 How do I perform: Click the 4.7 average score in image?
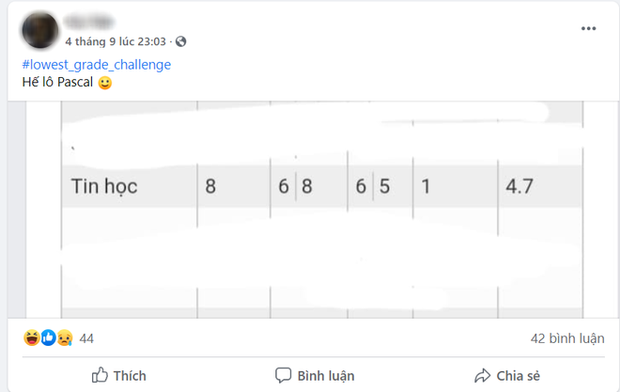coord(519,186)
